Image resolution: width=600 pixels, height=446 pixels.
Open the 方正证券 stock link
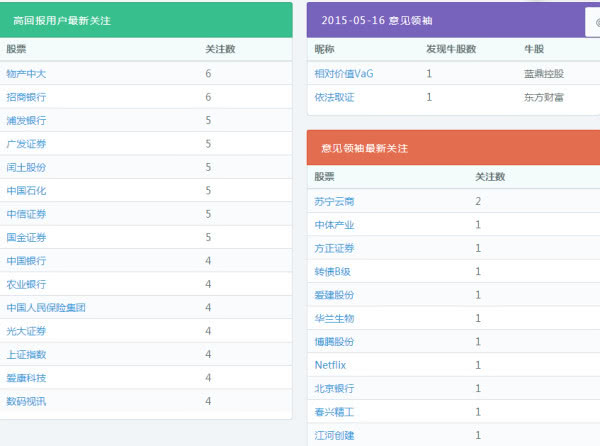[334, 248]
